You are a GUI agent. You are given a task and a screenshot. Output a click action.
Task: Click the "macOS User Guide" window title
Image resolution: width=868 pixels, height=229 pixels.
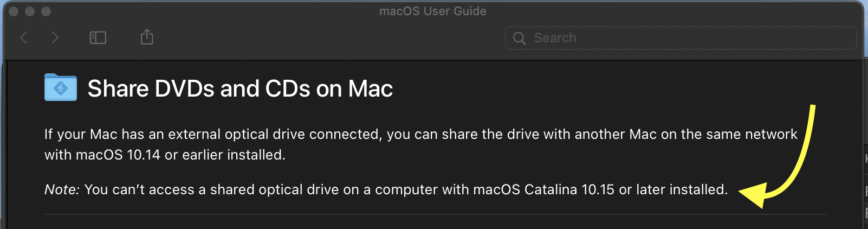(432, 11)
